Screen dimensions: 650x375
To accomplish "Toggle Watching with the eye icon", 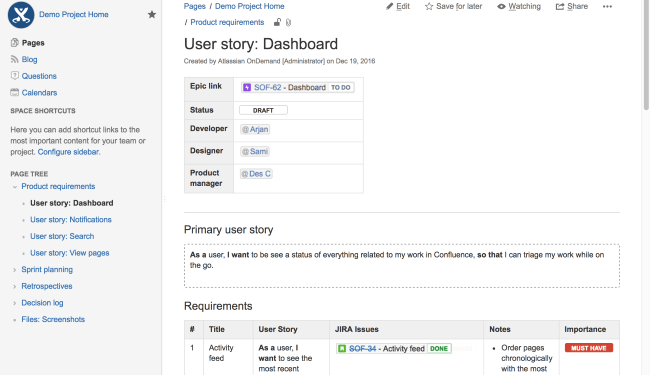I will pyautogui.click(x=501, y=7).
